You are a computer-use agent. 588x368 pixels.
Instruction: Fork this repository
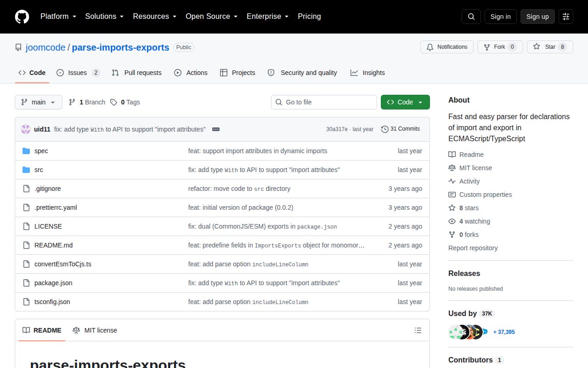point(500,47)
